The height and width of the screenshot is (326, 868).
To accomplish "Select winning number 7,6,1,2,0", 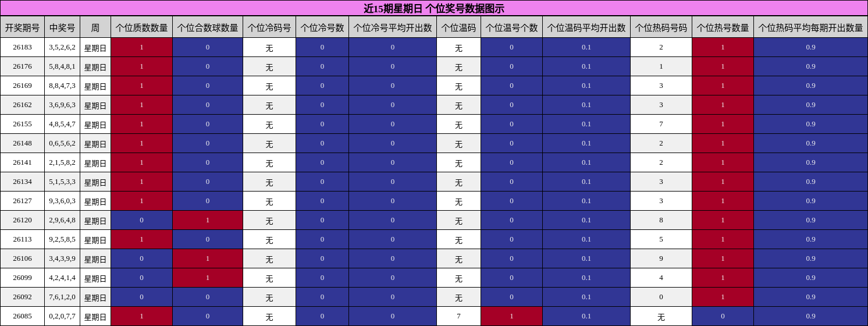I will coord(62,297).
